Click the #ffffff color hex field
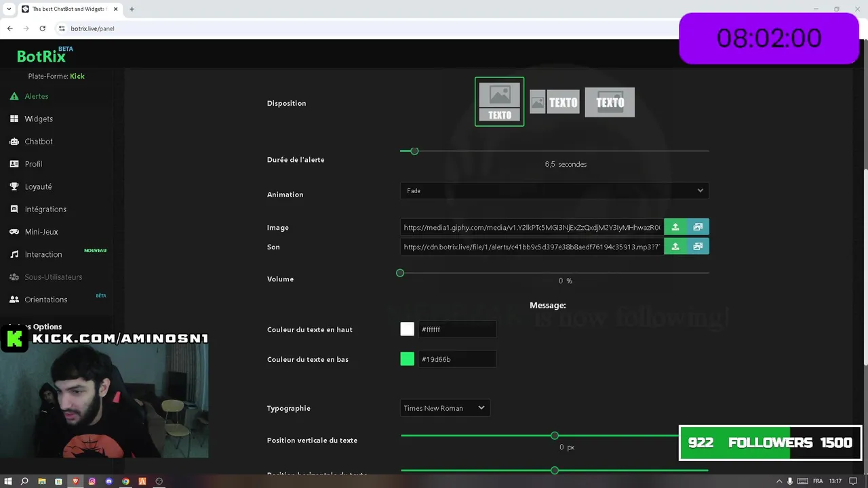Viewport: 868px width, 488px height. coord(458,329)
